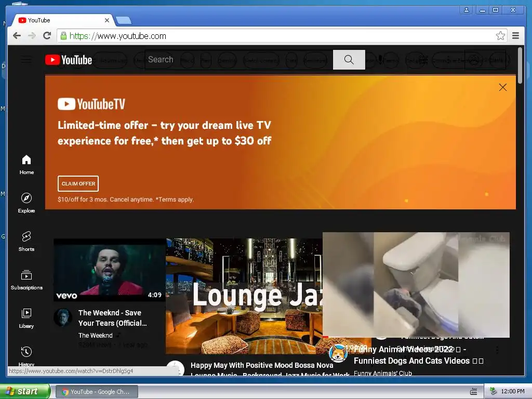532x399 pixels.
Task: Open the YouTube guide hamburger menu
Action: point(26,60)
